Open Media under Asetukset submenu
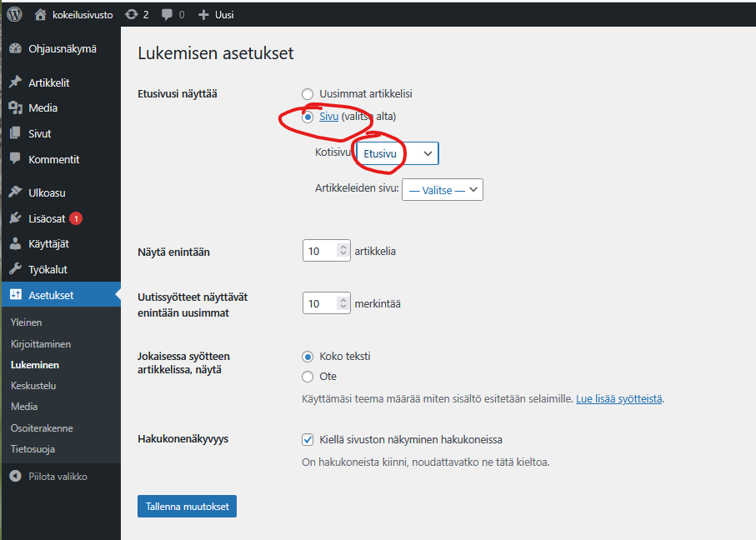The image size is (756, 540). click(x=24, y=407)
